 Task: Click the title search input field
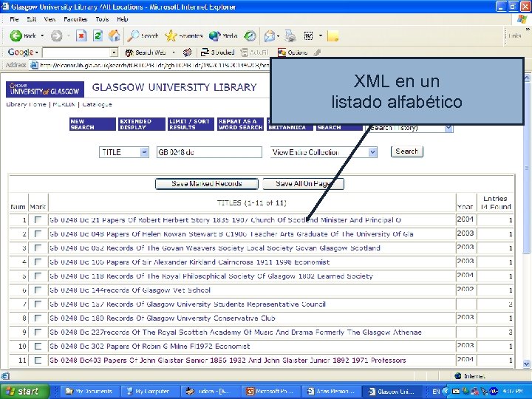209,152
